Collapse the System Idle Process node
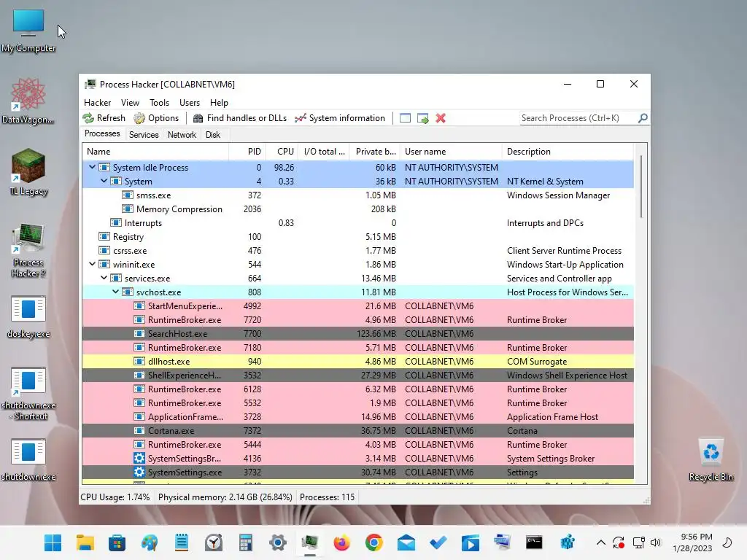Viewport: 747px width, 560px height. [93, 167]
